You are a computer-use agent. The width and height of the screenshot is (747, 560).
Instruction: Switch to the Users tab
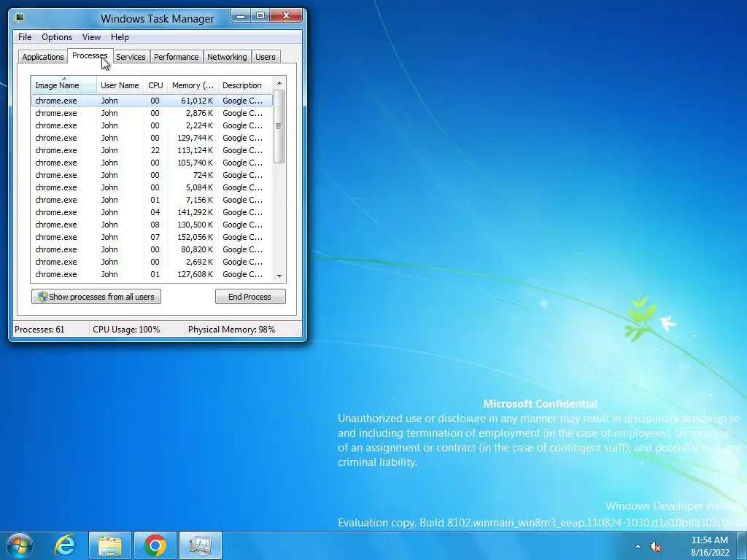[266, 57]
